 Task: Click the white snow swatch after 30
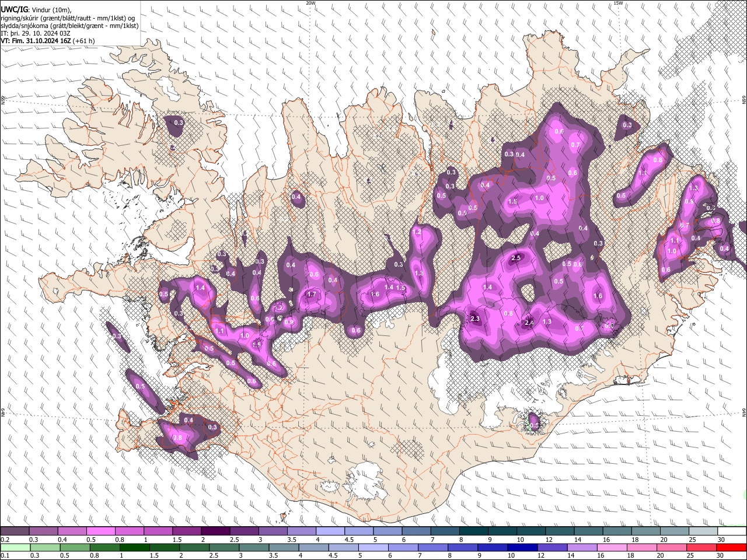tap(732, 531)
